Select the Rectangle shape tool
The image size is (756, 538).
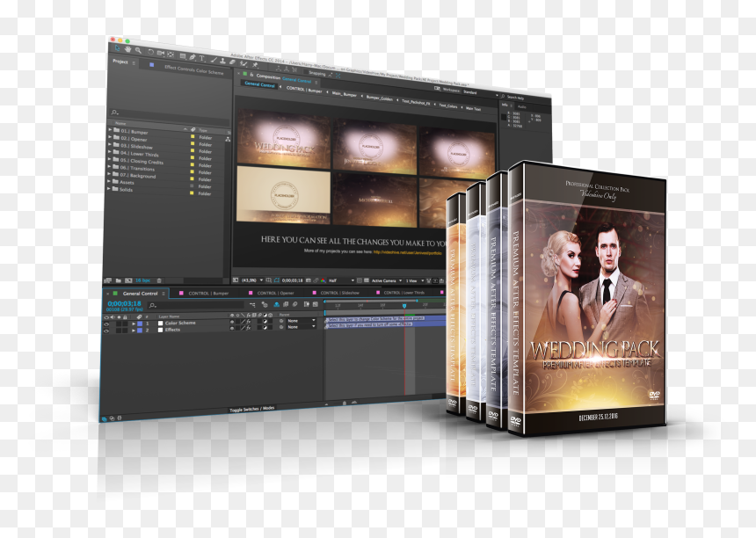[x=183, y=55]
